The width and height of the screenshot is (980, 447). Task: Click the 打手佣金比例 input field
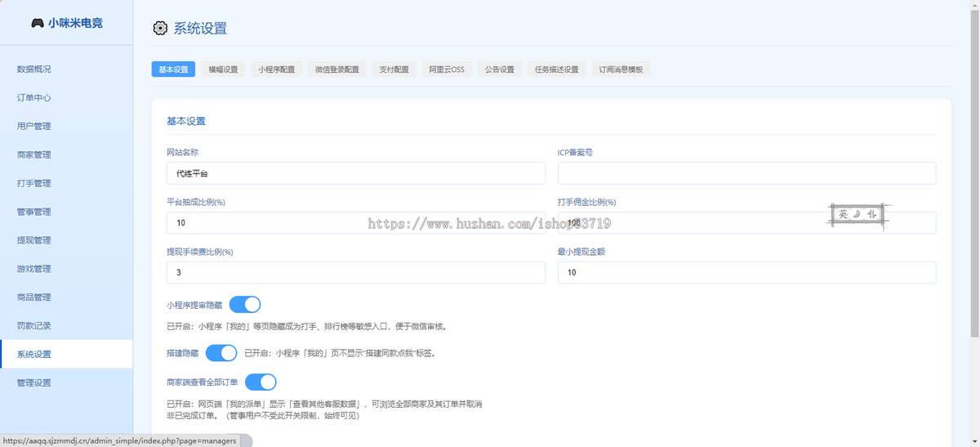tap(747, 223)
